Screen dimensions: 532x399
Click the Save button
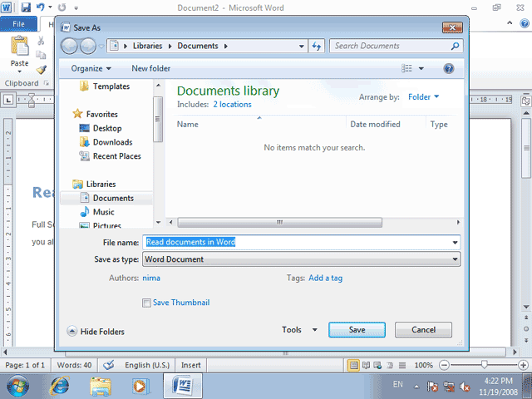click(357, 330)
